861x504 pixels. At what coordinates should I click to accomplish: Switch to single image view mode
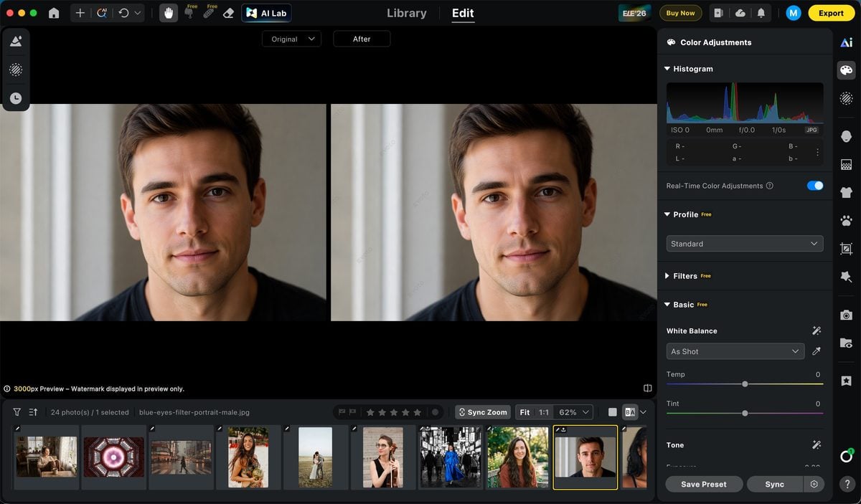[x=612, y=412]
